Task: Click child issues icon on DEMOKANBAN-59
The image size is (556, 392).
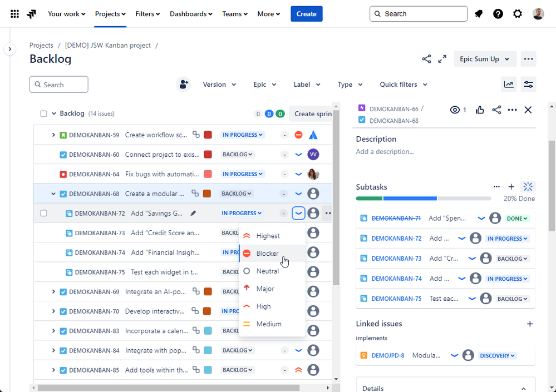Action: click(196, 134)
